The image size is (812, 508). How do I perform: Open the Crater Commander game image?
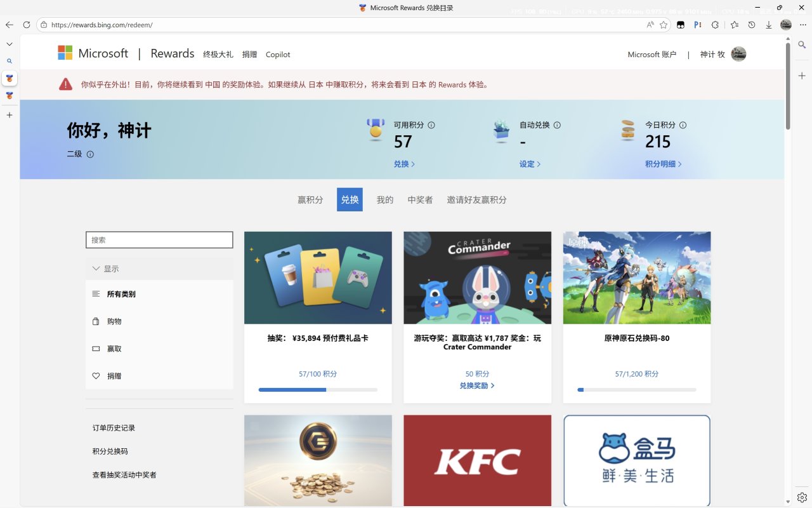coord(477,277)
